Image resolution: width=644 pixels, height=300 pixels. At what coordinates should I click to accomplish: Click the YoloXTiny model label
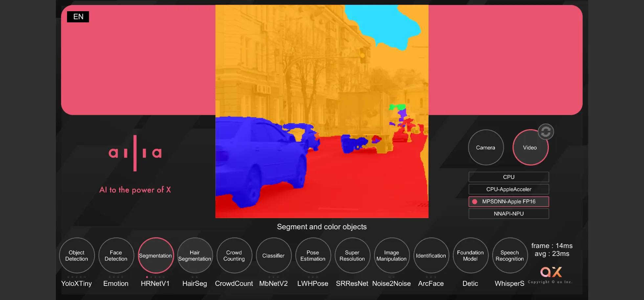point(77,284)
